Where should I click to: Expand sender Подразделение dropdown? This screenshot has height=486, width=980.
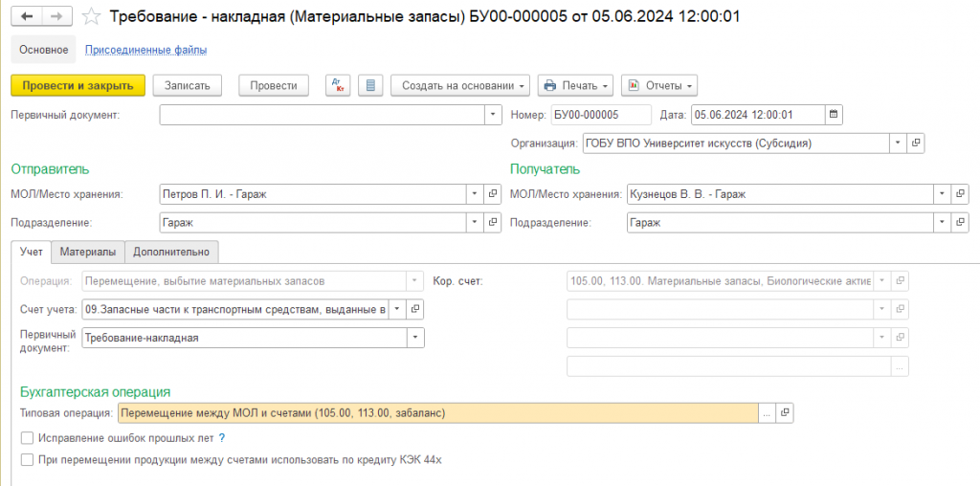(x=475, y=222)
